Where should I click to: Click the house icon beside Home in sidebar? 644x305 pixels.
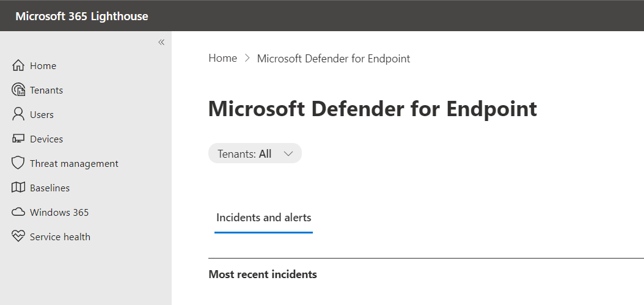pyautogui.click(x=18, y=65)
